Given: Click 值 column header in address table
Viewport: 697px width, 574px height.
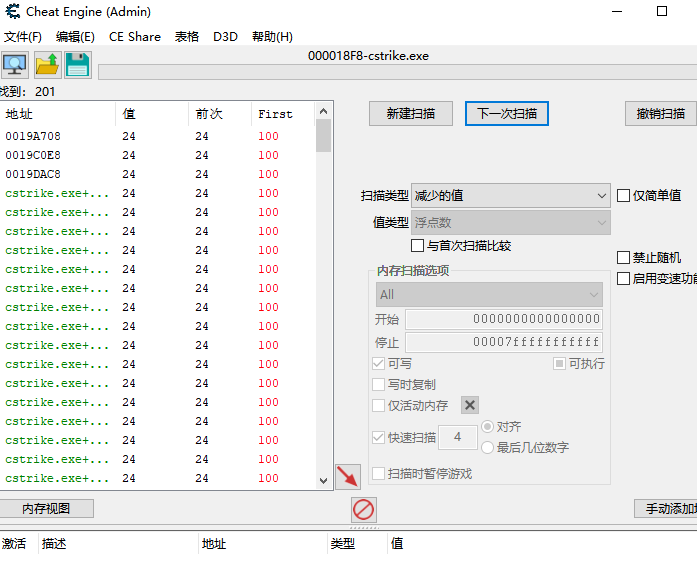Looking at the screenshot, I should (397, 543).
